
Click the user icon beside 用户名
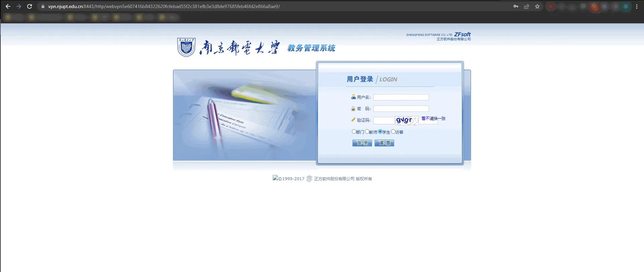tap(353, 97)
